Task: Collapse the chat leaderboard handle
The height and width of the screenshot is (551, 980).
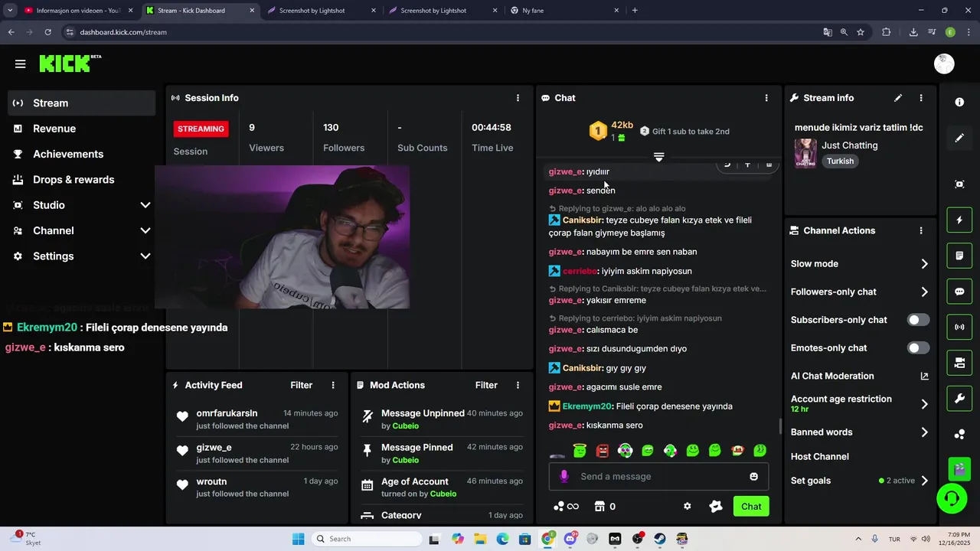Action: (x=658, y=157)
